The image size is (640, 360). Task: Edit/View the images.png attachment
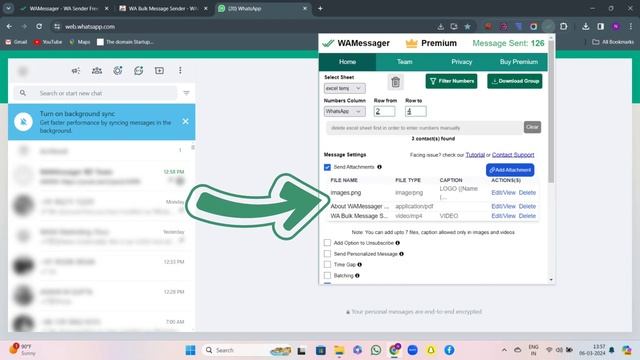pyautogui.click(x=503, y=193)
